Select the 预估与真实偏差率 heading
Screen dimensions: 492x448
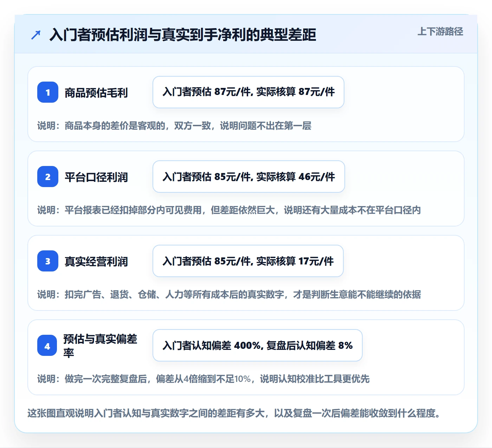pyautogui.click(x=100, y=345)
